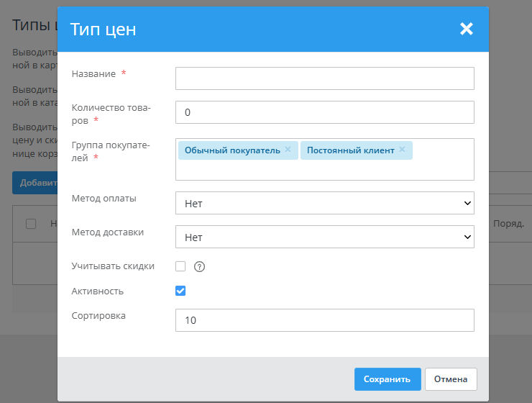Enable the Учитывать скидки checkbox
This screenshot has width=532, height=403.
(180, 266)
